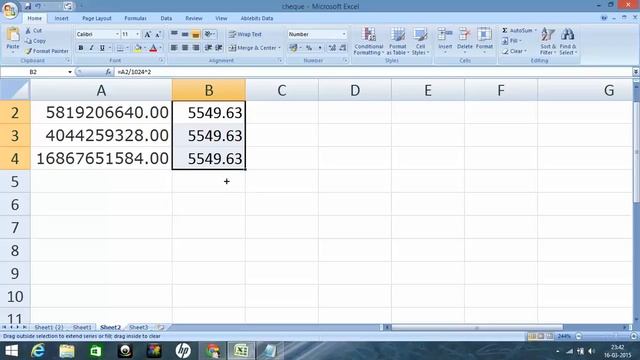Open the Name Box dropdown arrow
Image resolution: width=640 pixels, height=360 pixels.
70,72
